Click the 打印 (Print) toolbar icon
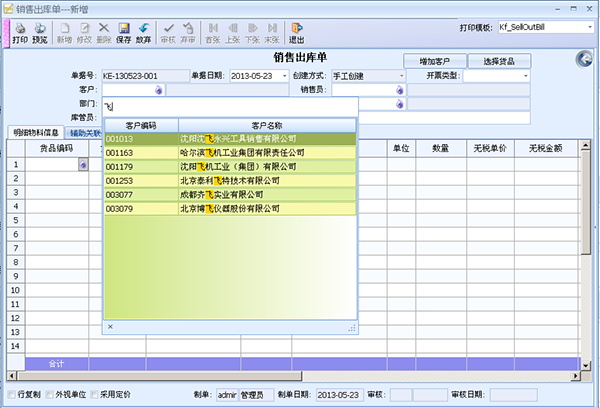 point(19,33)
